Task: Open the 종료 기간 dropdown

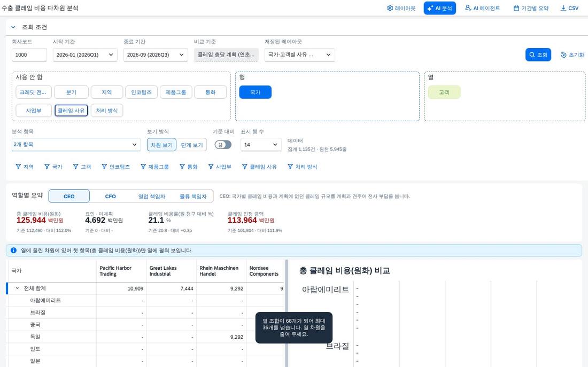Action: coord(156,54)
